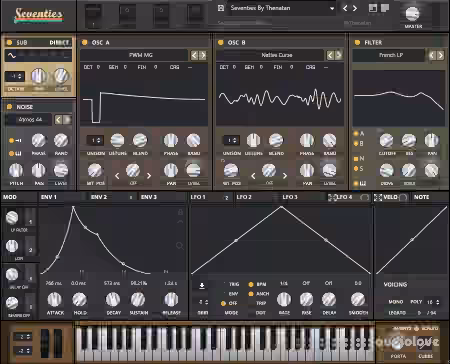Change the sub OCTAVE stepper
Viewport: 450px width, 364px height.
coord(15,76)
